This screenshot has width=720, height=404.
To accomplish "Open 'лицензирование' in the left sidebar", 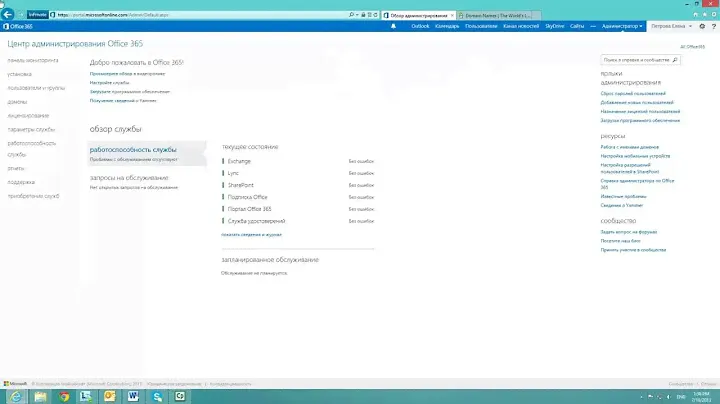I will (27, 115).
